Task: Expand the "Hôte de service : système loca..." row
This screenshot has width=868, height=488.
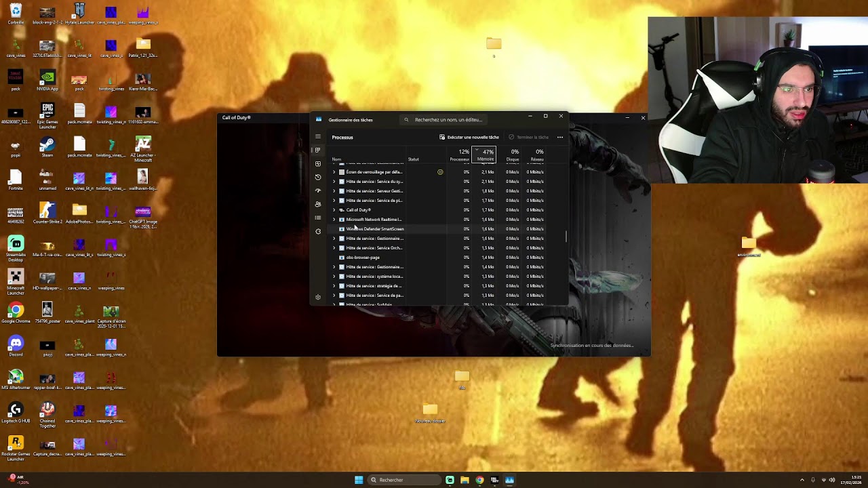Action: [334, 277]
